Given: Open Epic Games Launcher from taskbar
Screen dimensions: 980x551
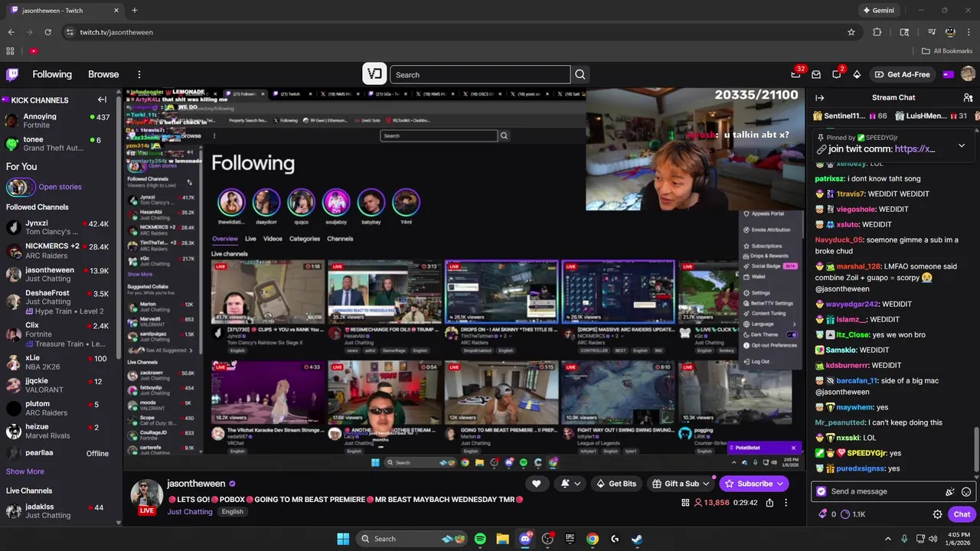Looking at the screenshot, I should tap(570, 539).
